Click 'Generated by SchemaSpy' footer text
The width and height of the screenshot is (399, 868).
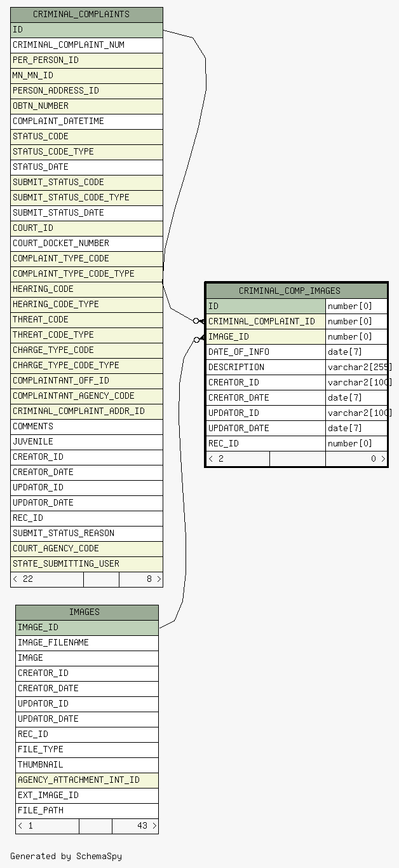pos(66,857)
